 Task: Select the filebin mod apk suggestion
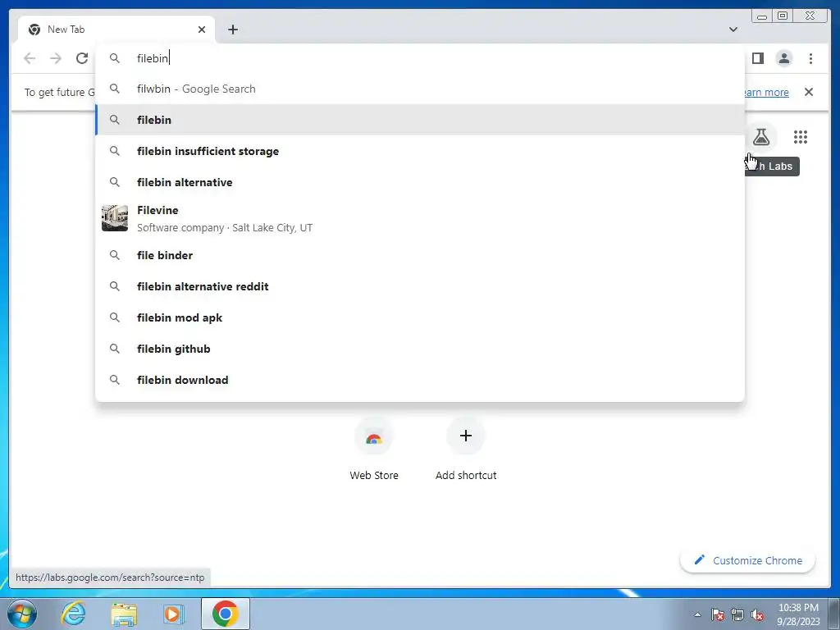(420, 317)
